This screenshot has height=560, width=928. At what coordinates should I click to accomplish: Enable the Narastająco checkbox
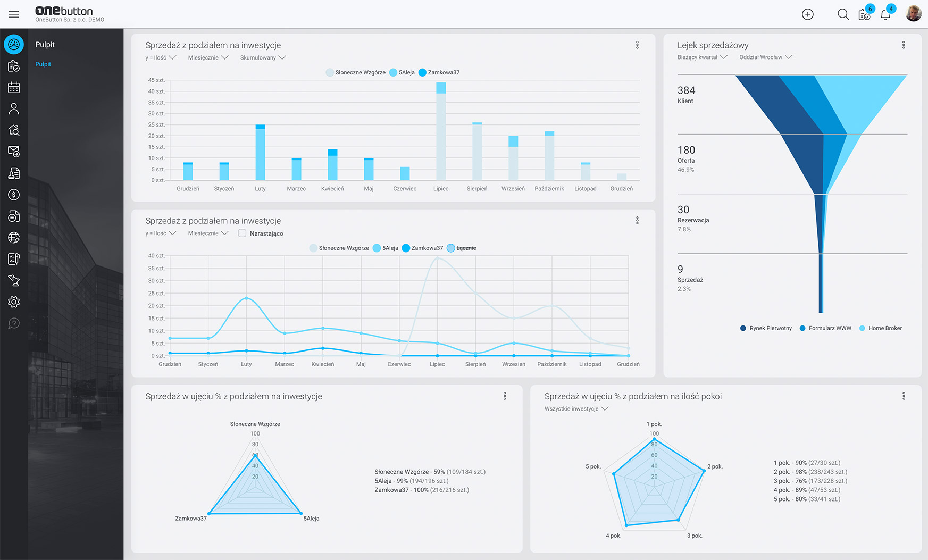click(242, 233)
